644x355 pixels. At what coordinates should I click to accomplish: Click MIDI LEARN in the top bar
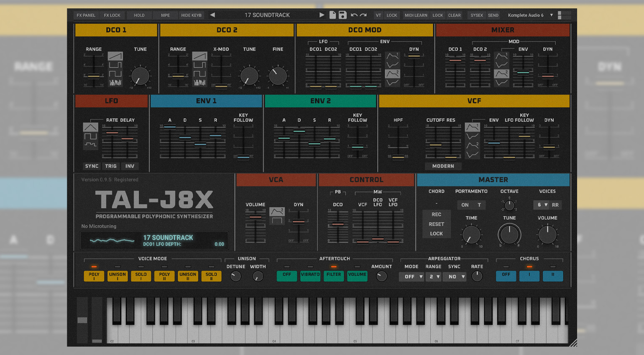416,15
